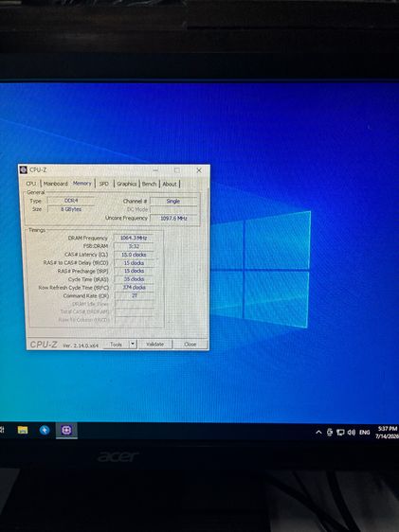Click the Command Rate 2T value
The height and width of the screenshot is (532, 399).
click(134, 295)
